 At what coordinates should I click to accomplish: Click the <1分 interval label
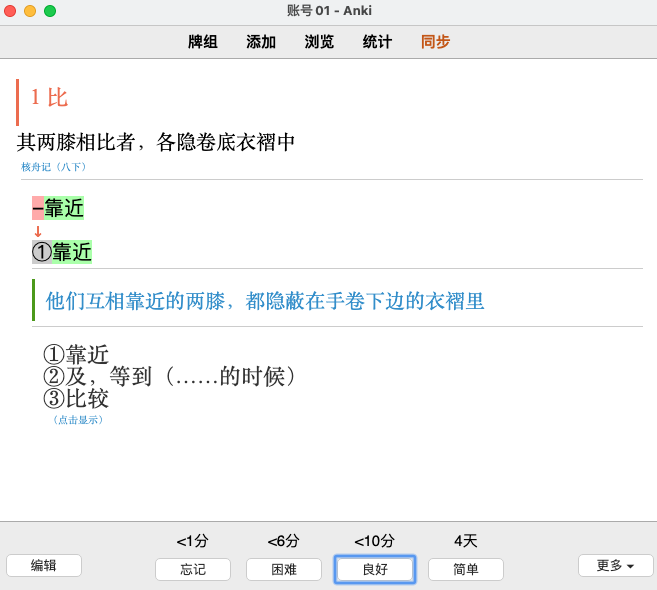point(192,541)
